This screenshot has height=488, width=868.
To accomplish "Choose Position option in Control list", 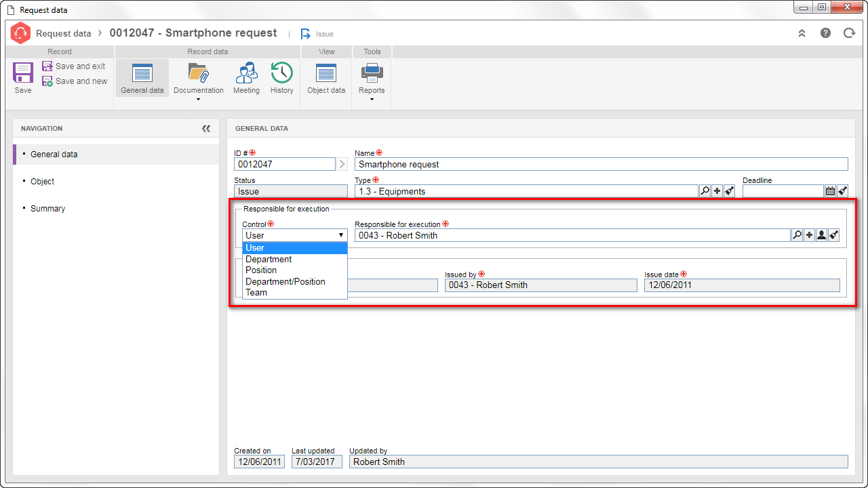I will tap(295, 270).
